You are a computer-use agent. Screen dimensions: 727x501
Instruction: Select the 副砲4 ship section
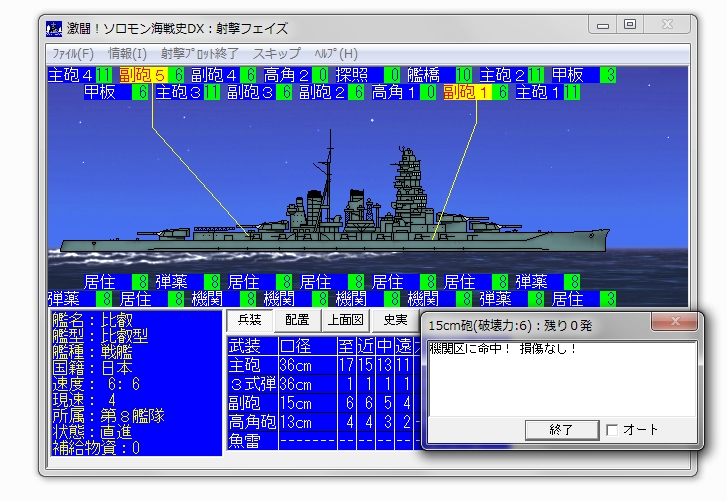coord(223,75)
